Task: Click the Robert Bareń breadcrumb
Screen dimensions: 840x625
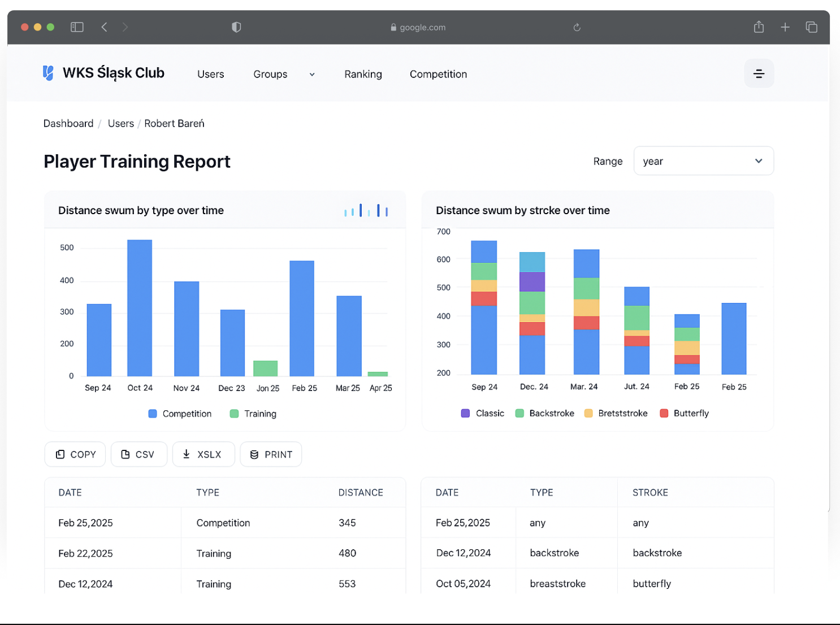Action: coord(174,123)
